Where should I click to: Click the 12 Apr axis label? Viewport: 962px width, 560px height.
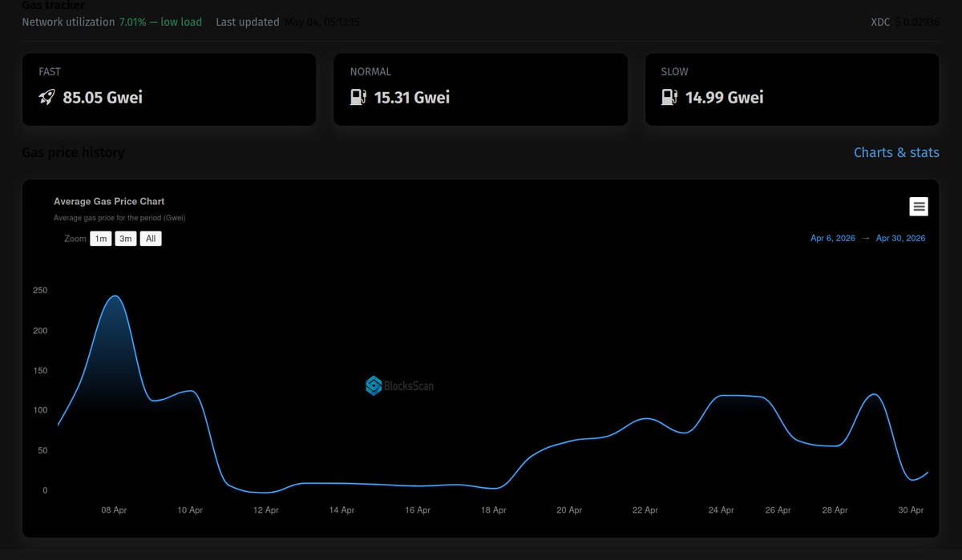265,510
